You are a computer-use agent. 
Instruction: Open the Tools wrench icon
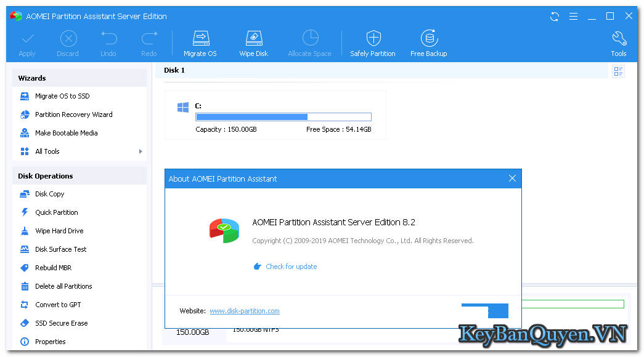[x=619, y=39]
